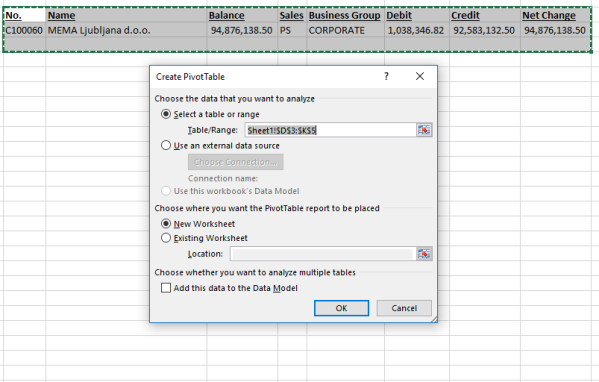Open the PivotTable dialog help question mark

tap(386, 76)
